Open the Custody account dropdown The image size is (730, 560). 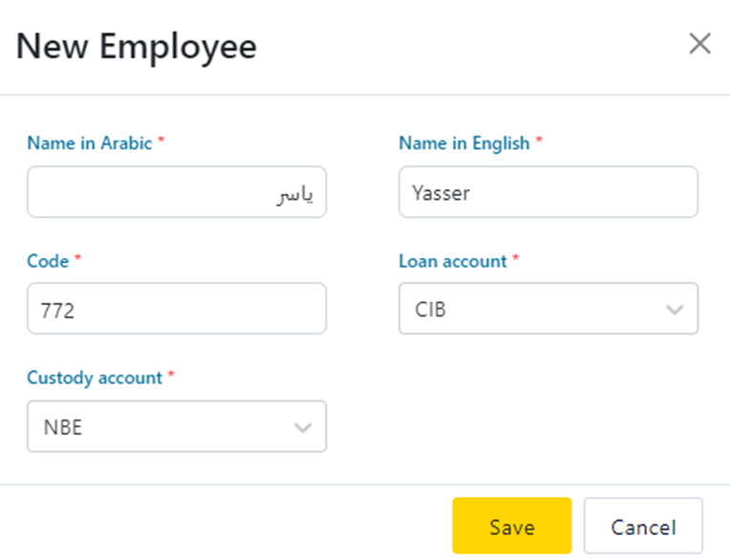177,426
